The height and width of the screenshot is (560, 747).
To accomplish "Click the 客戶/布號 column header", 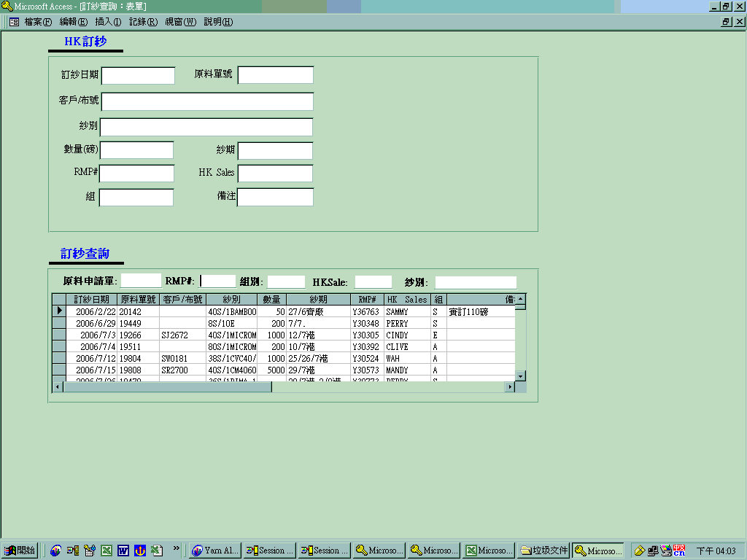I will 182,300.
